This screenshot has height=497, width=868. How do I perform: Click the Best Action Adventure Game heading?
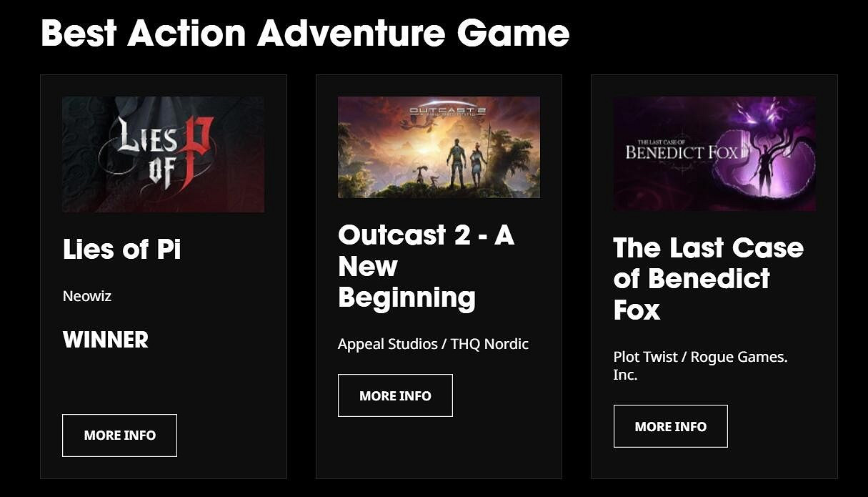[x=305, y=33]
